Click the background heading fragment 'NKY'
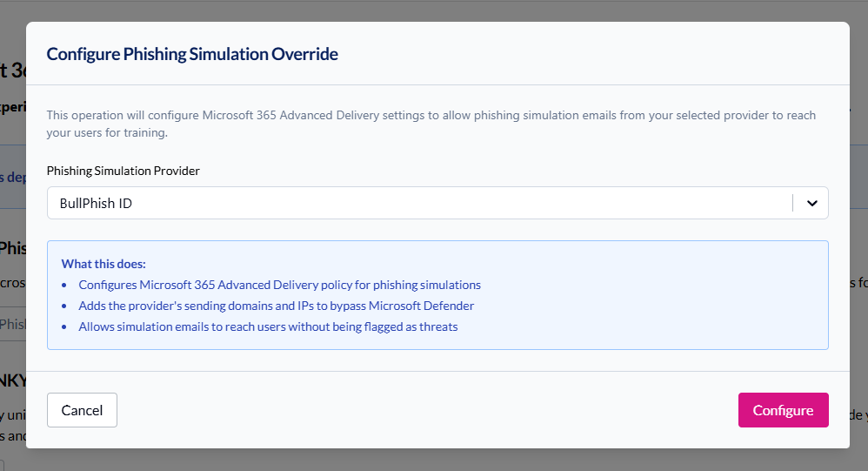 tap(13, 381)
